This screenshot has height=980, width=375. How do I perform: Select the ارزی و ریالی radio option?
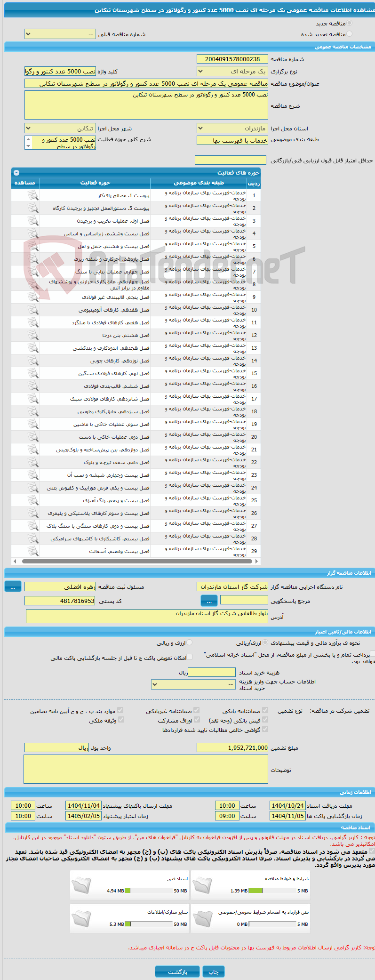(190, 643)
